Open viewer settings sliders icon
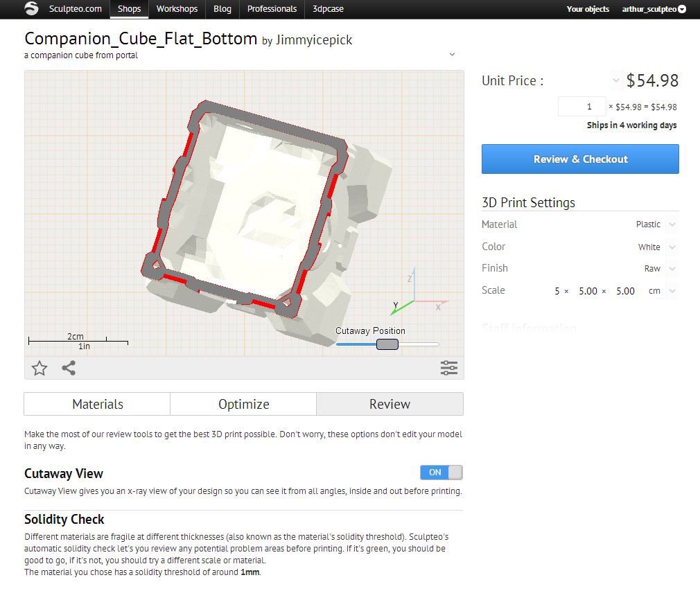 click(x=449, y=368)
